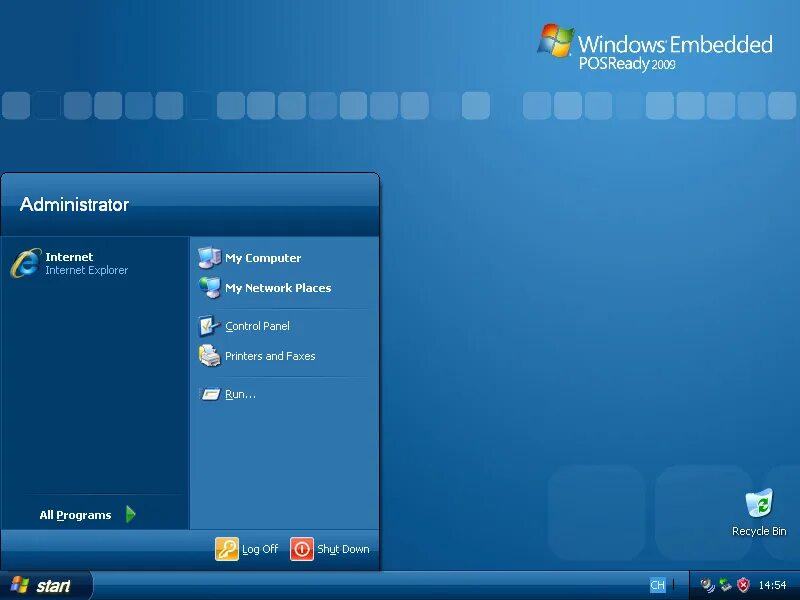This screenshot has width=800, height=600.
Task: Click the red security shield tray icon
Action: tap(743, 585)
